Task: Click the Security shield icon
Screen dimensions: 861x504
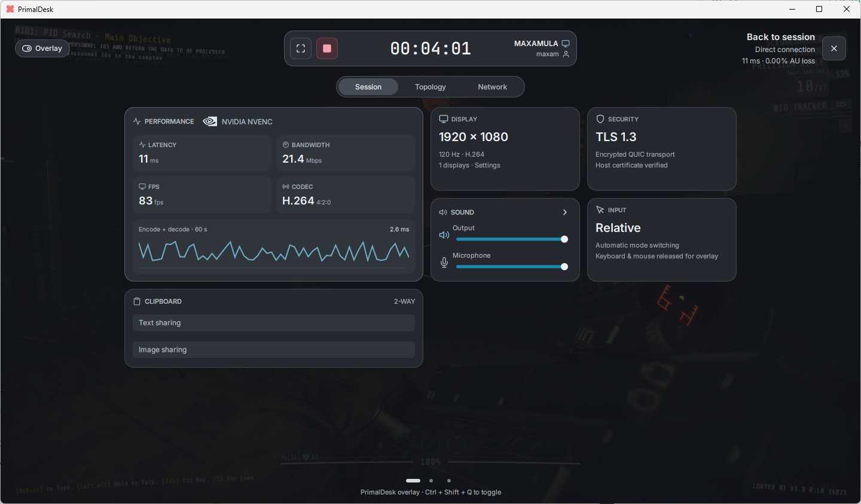Action: point(600,119)
